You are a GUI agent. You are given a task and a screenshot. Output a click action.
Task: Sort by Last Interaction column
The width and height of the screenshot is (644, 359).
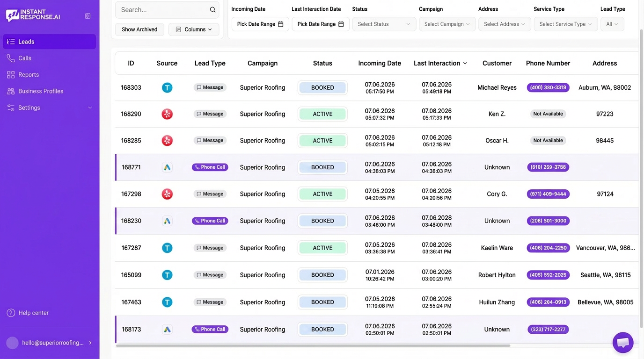click(x=440, y=63)
